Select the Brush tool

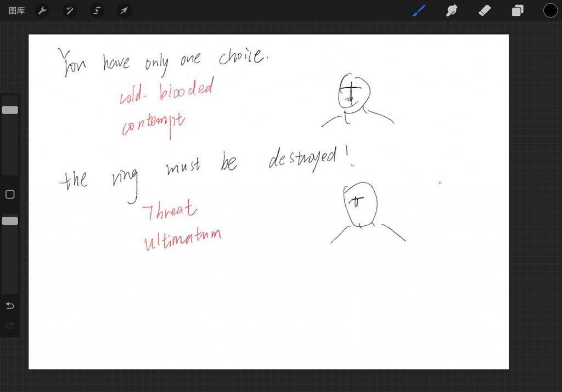click(x=419, y=10)
